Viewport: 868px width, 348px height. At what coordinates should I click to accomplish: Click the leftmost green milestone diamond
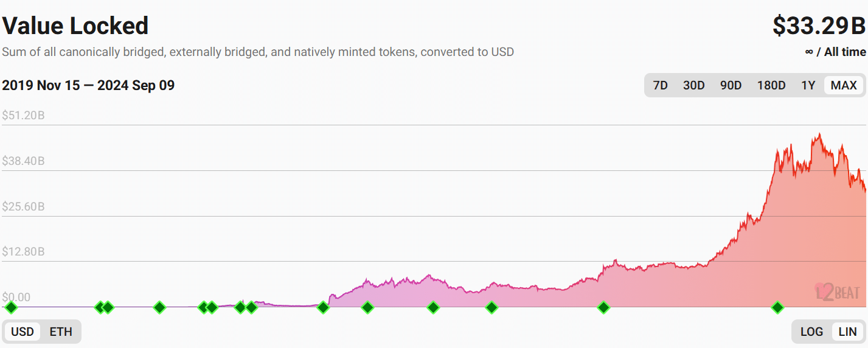(x=11, y=307)
